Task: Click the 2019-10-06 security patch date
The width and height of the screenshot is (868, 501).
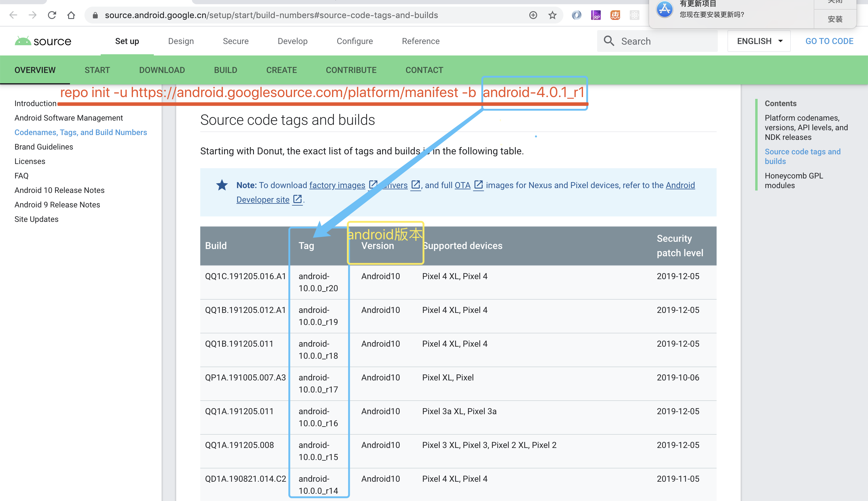Action: click(678, 377)
